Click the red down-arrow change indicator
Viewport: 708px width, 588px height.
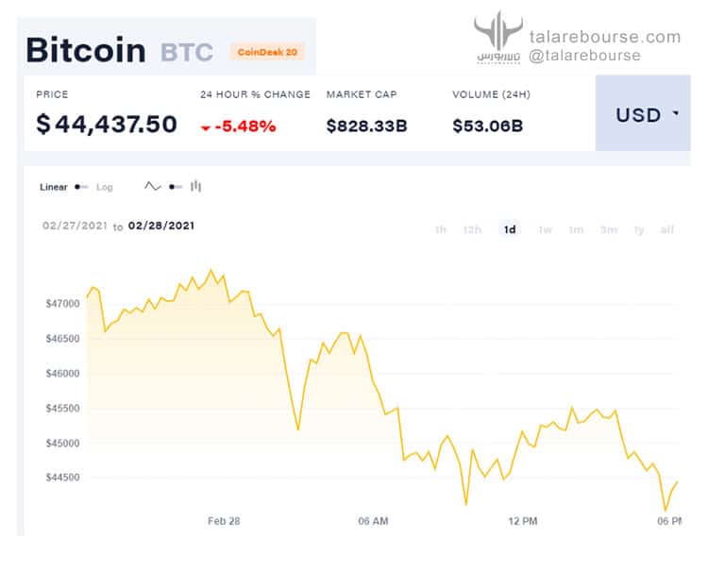tap(206, 128)
